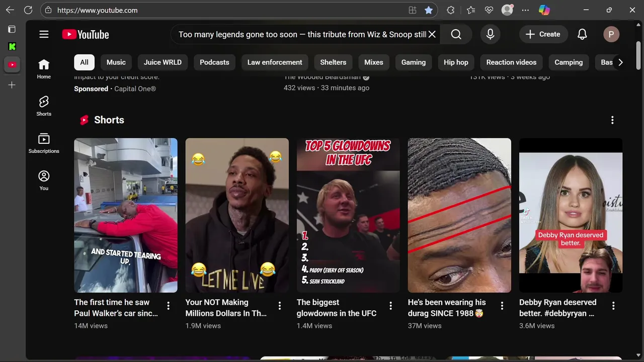The width and height of the screenshot is (644, 362).
Task: Start voice search with microphone
Action: click(490, 34)
